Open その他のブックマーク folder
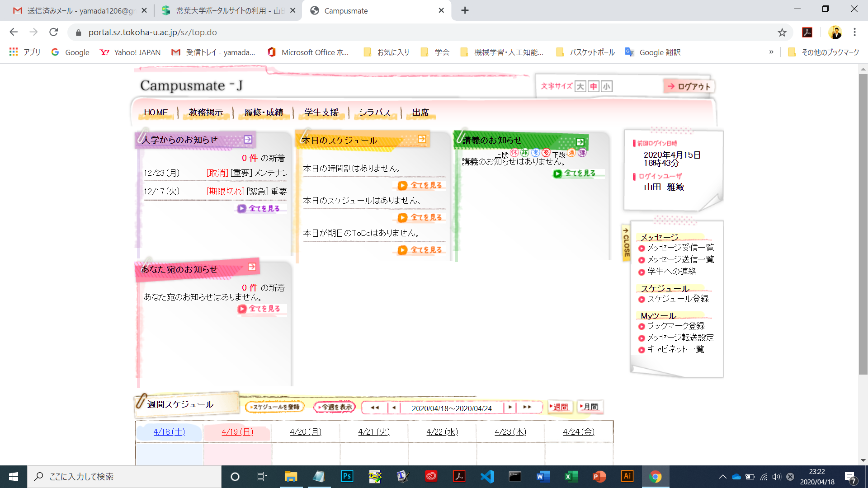The width and height of the screenshot is (868, 488). click(x=823, y=52)
